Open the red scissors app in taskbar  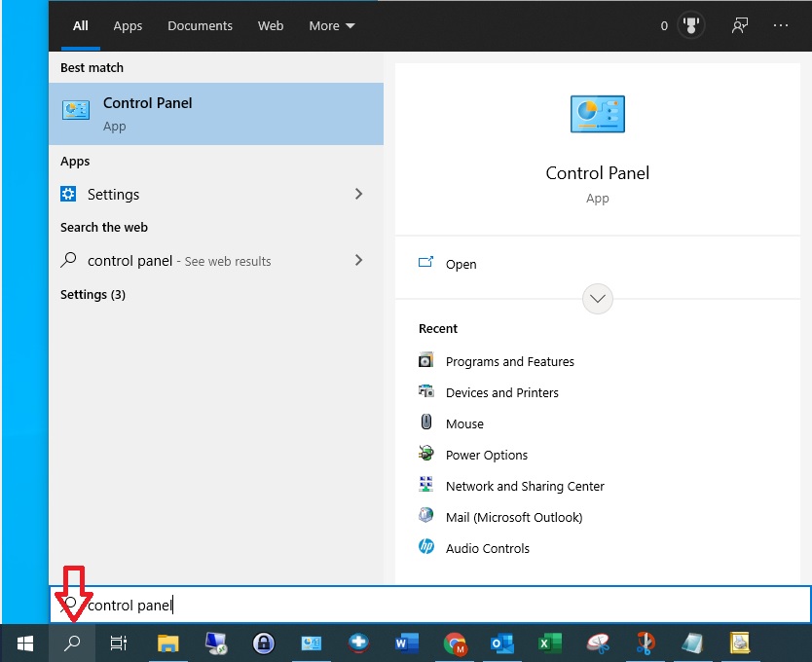(x=646, y=644)
